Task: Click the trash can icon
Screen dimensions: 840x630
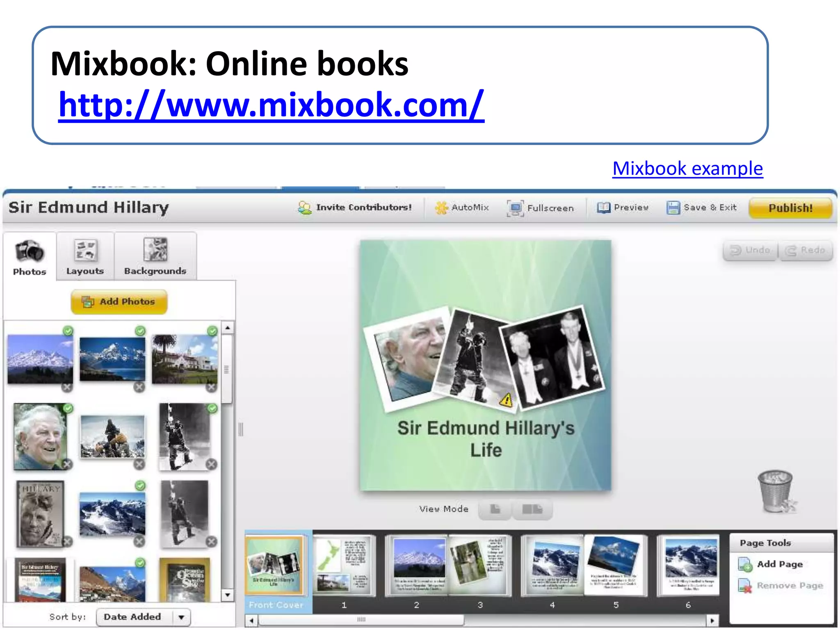Action: click(775, 491)
